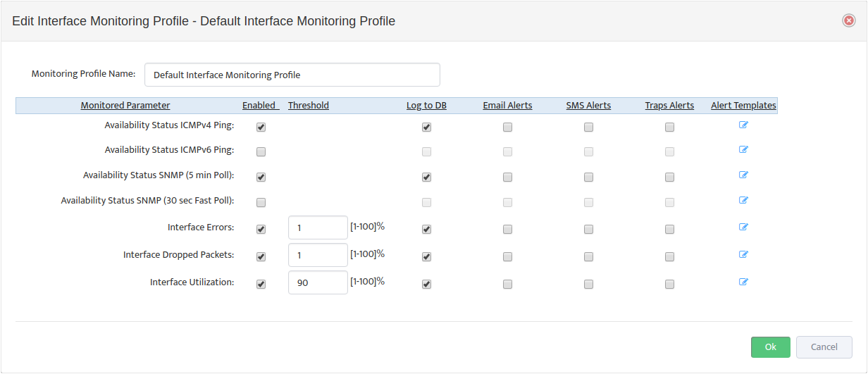The width and height of the screenshot is (868, 374).
Task: Tick Email Alerts for Interface Utilization
Action: coord(507,284)
